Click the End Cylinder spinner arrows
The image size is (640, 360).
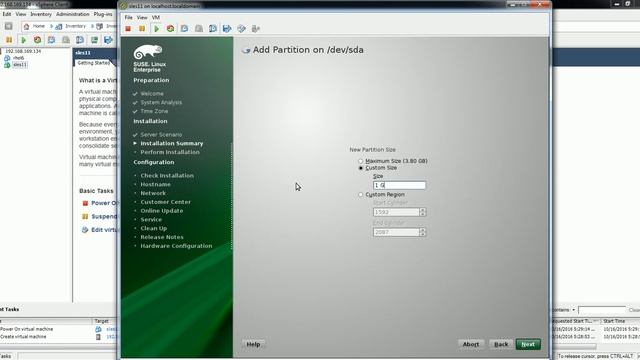pyautogui.click(x=422, y=232)
